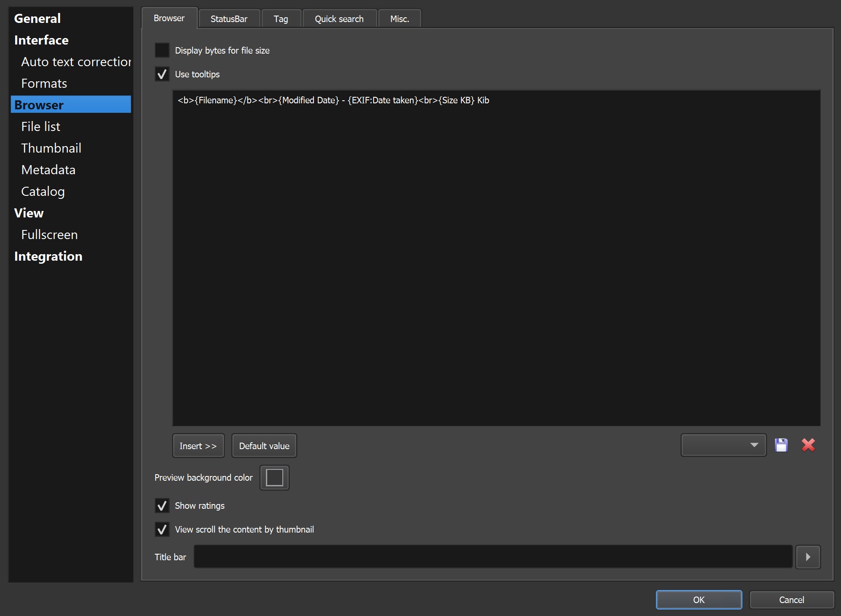Open the Quick search tab
This screenshot has width=841, height=616.
point(339,19)
